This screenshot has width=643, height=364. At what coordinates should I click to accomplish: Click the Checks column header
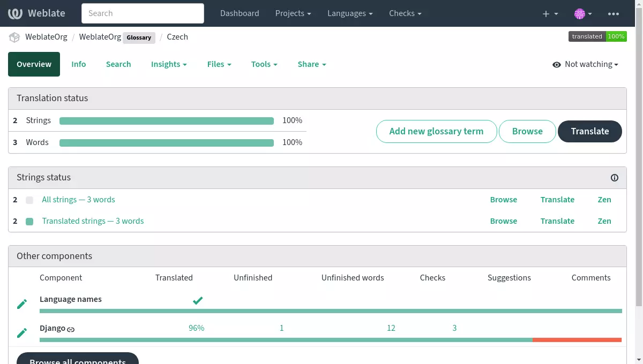click(x=432, y=278)
